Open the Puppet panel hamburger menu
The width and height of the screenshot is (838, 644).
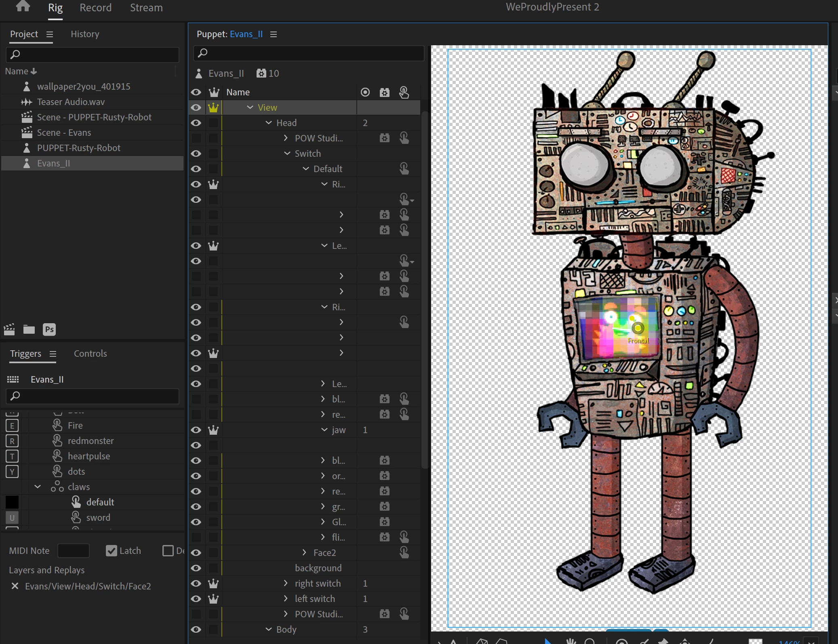[x=274, y=34]
